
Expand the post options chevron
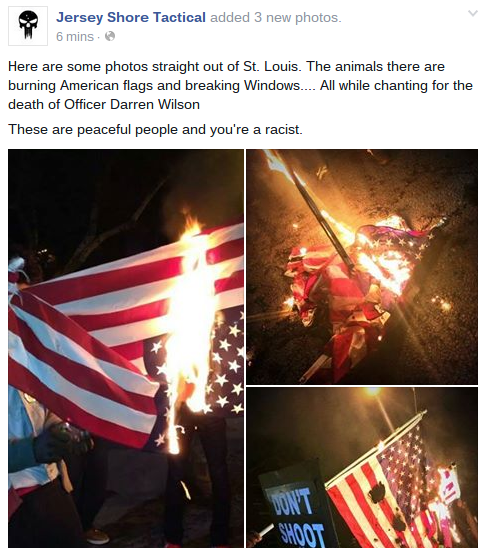click(473, 14)
